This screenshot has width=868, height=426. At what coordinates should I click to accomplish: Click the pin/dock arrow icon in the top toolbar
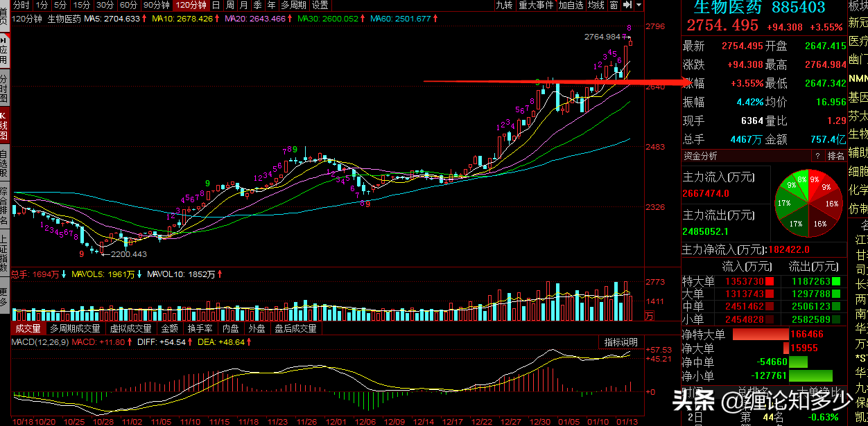point(627,5)
